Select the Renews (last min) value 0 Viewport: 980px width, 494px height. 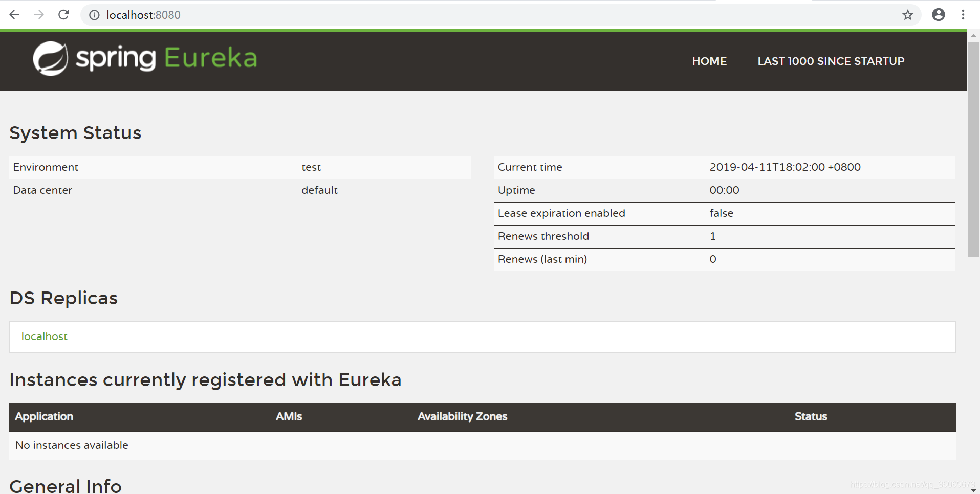pyautogui.click(x=713, y=259)
